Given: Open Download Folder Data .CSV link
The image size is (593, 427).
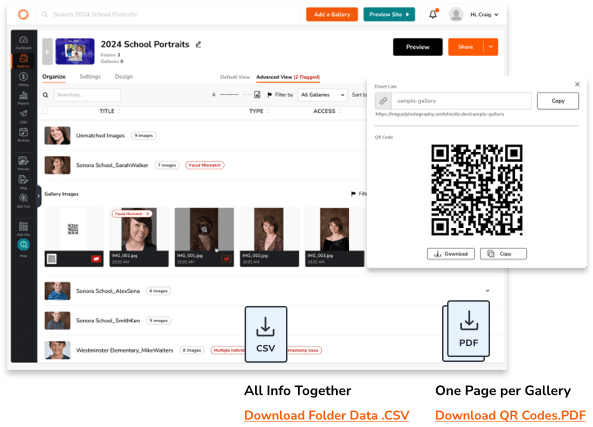Looking at the screenshot, I should click(327, 415).
